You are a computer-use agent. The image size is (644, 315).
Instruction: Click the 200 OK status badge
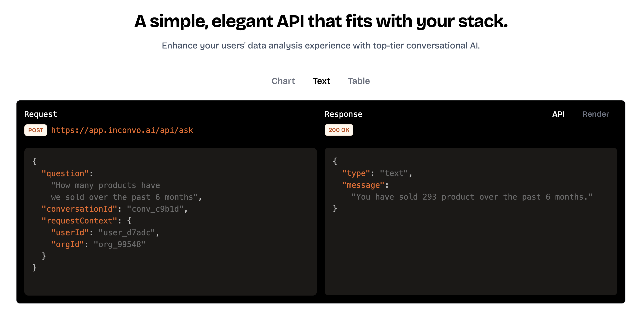click(338, 130)
